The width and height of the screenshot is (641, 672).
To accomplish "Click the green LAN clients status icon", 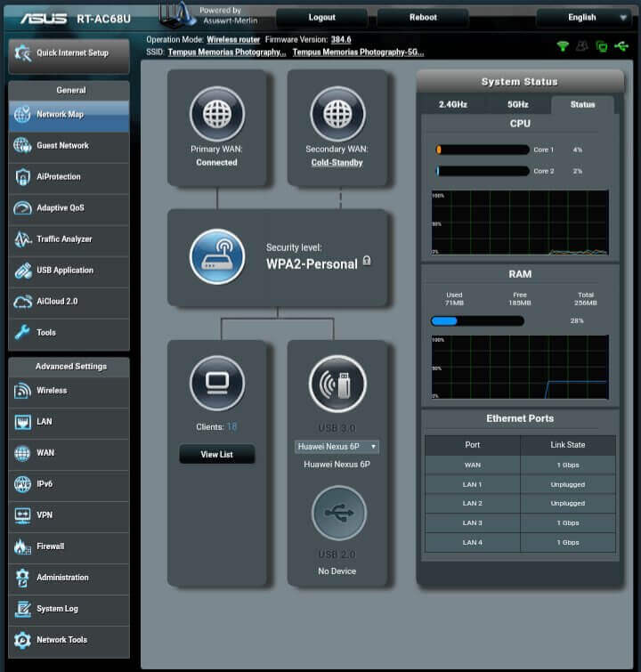I will click(602, 46).
